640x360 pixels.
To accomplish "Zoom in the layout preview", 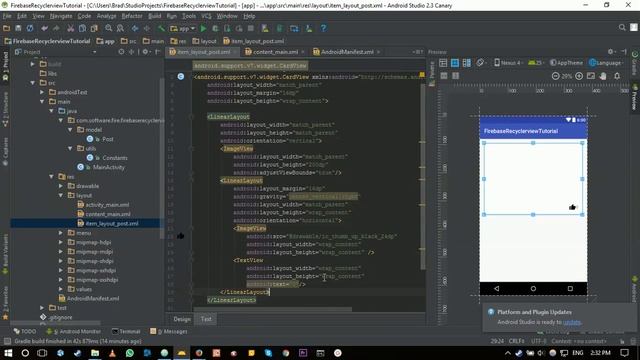I will [579, 76].
